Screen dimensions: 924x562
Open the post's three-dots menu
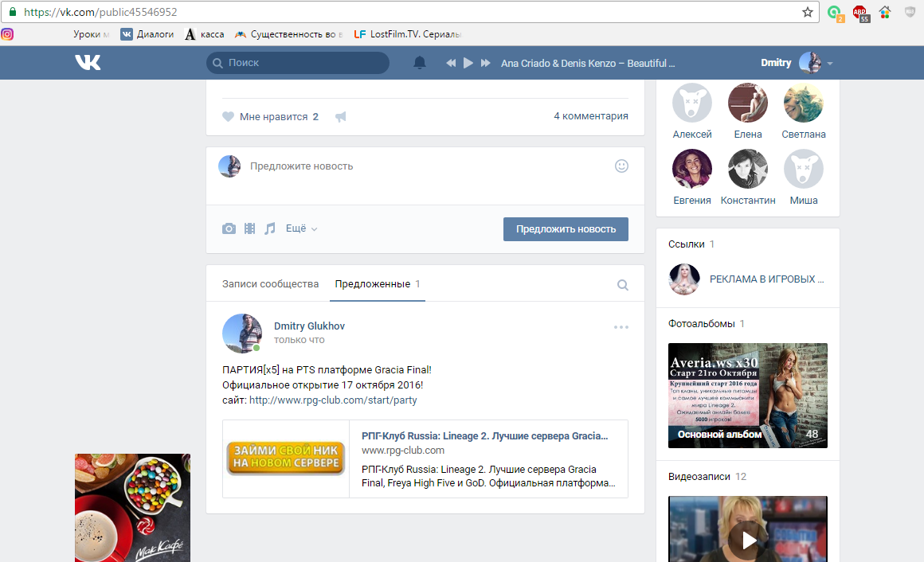621,327
